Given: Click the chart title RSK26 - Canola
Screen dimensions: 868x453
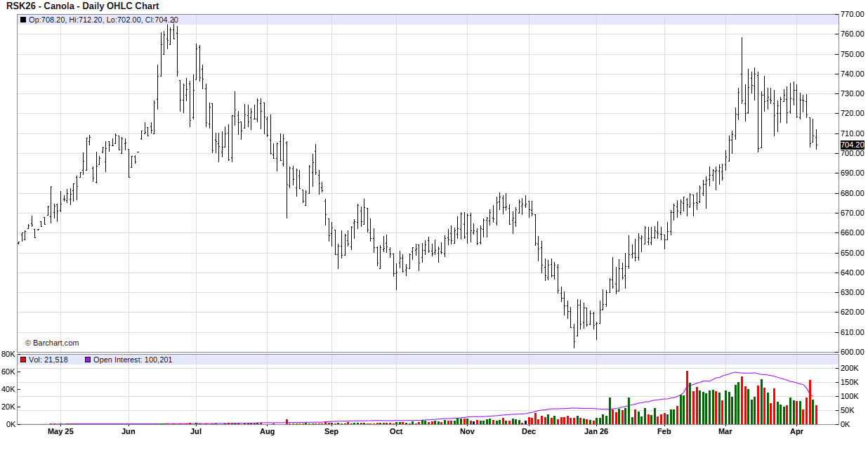Looking at the screenshot, I should tap(82, 6).
